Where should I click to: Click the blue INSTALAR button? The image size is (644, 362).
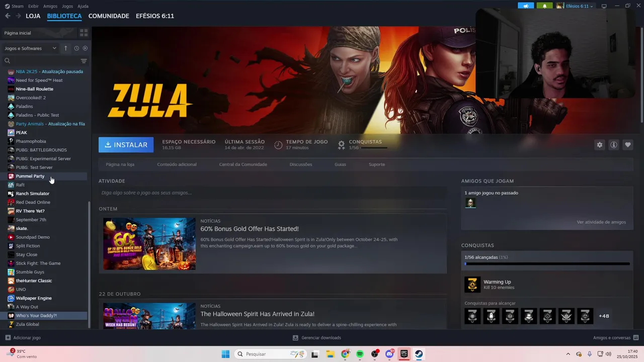[126, 145]
